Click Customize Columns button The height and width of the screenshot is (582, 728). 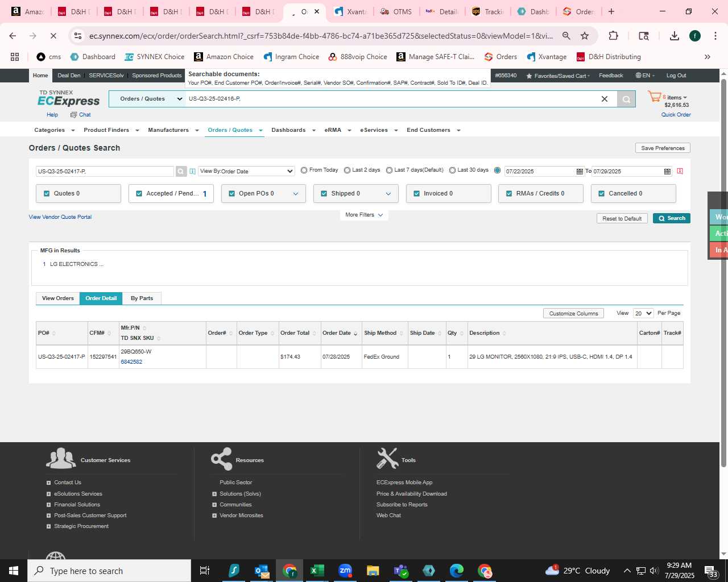[573, 313]
